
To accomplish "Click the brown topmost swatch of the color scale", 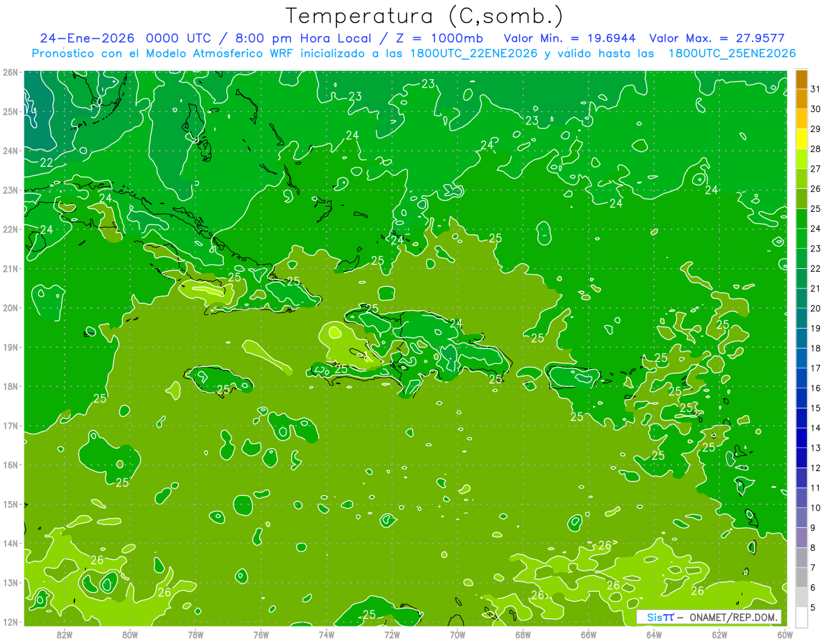I will 801,79.
